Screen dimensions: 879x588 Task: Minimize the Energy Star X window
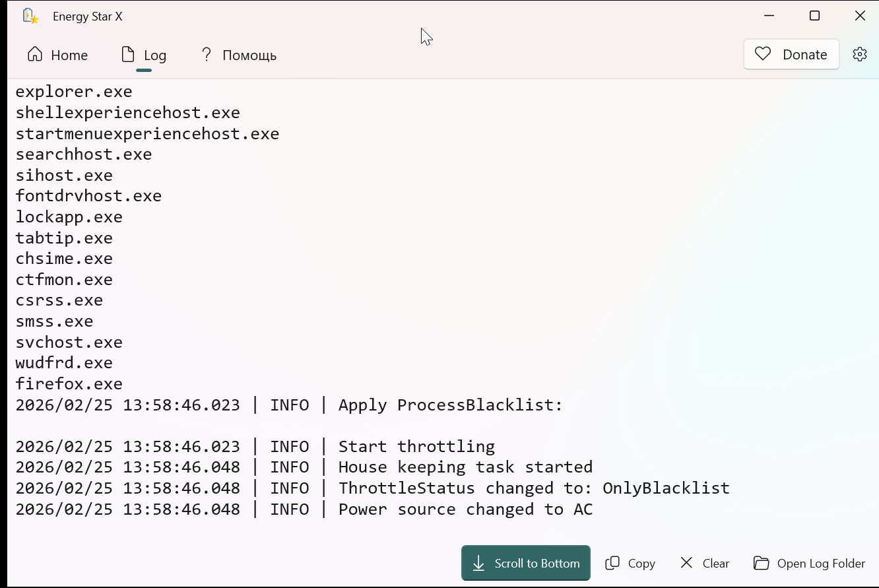pyautogui.click(x=769, y=16)
